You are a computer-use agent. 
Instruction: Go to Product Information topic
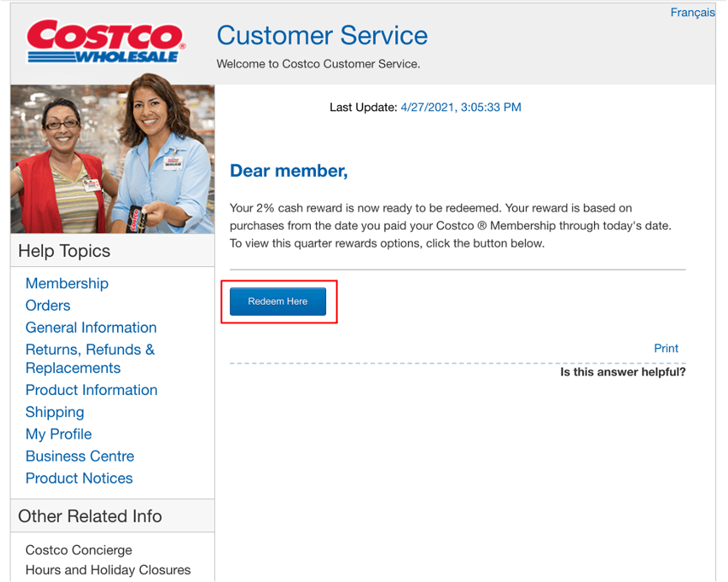[x=91, y=390]
